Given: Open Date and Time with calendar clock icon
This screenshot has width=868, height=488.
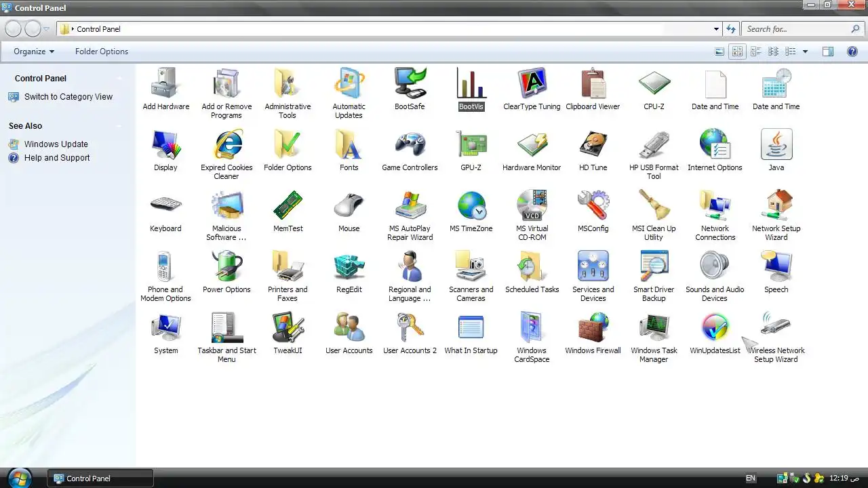Looking at the screenshot, I should click(776, 89).
